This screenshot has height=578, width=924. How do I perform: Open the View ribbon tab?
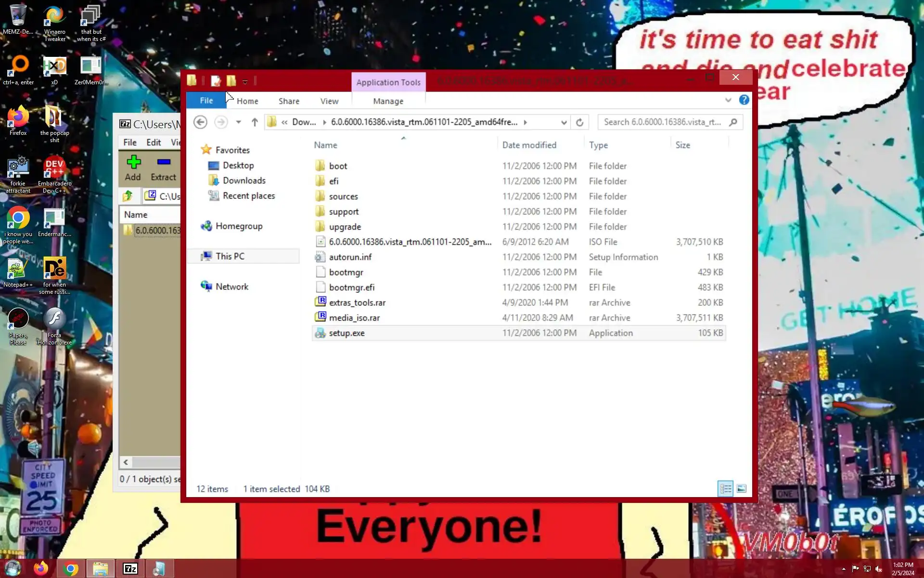329,101
